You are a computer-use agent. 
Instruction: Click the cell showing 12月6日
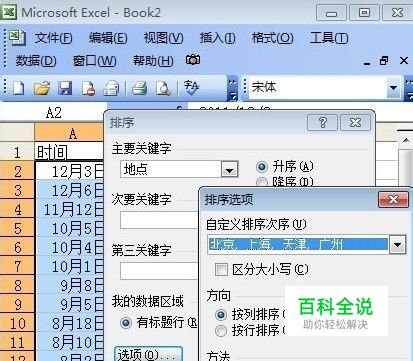[69, 190]
